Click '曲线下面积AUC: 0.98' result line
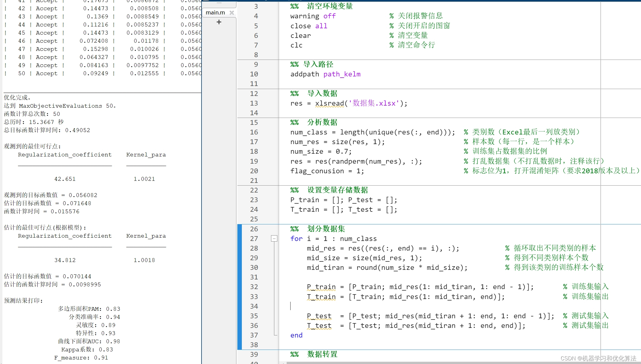Viewport: 641px width, 364px height. [89, 341]
